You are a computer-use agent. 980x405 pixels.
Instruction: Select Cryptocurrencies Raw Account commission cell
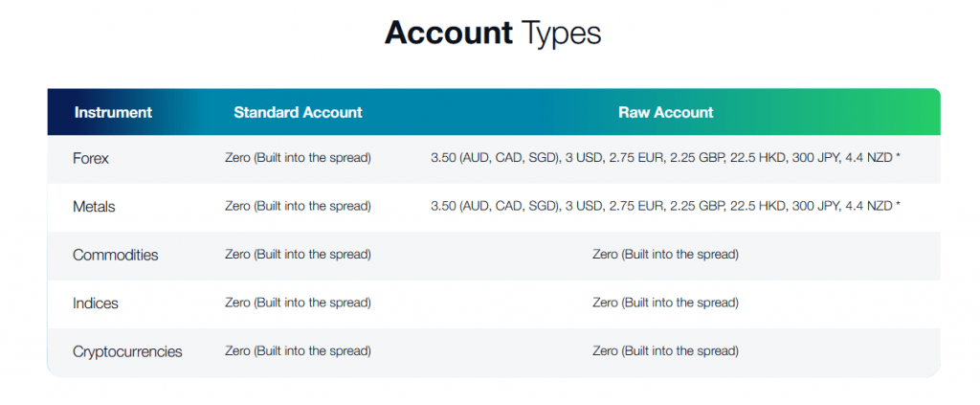click(665, 351)
